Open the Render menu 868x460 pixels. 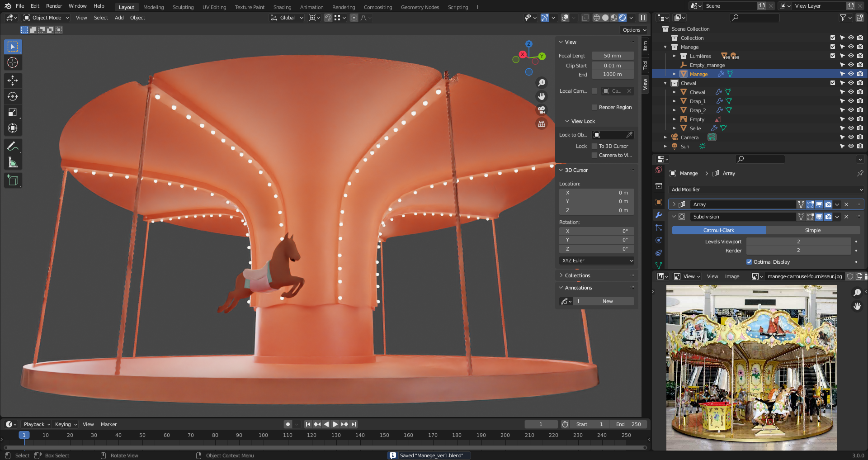click(x=54, y=6)
